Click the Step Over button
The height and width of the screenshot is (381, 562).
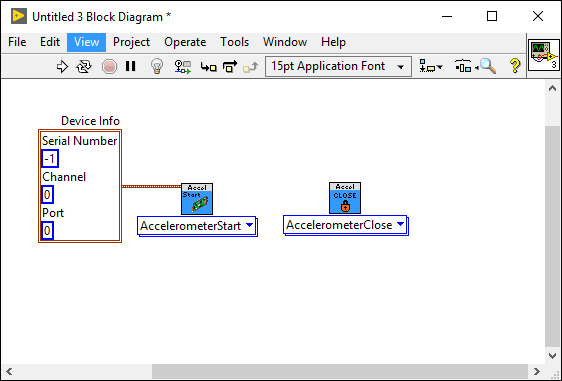click(x=230, y=66)
